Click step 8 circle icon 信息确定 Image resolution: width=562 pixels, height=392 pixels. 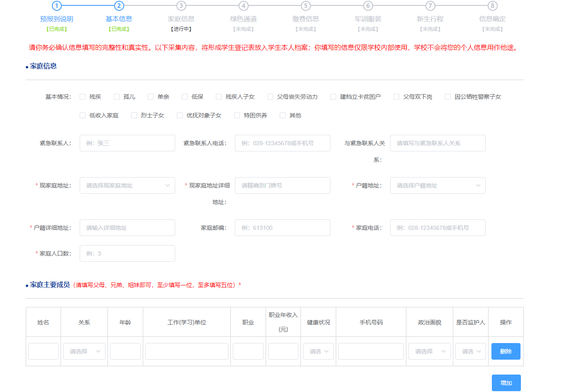492,6
